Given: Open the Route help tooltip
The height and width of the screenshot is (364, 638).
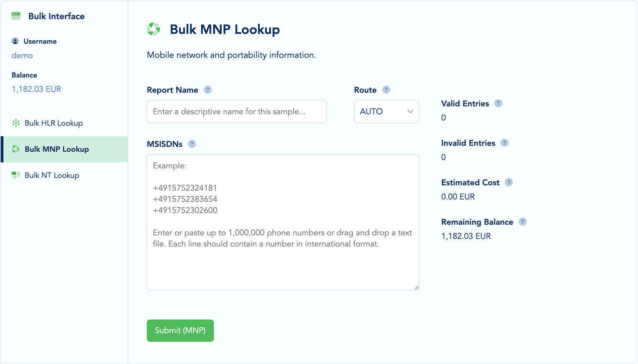Looking at the screenshot, I should [386, 89].
